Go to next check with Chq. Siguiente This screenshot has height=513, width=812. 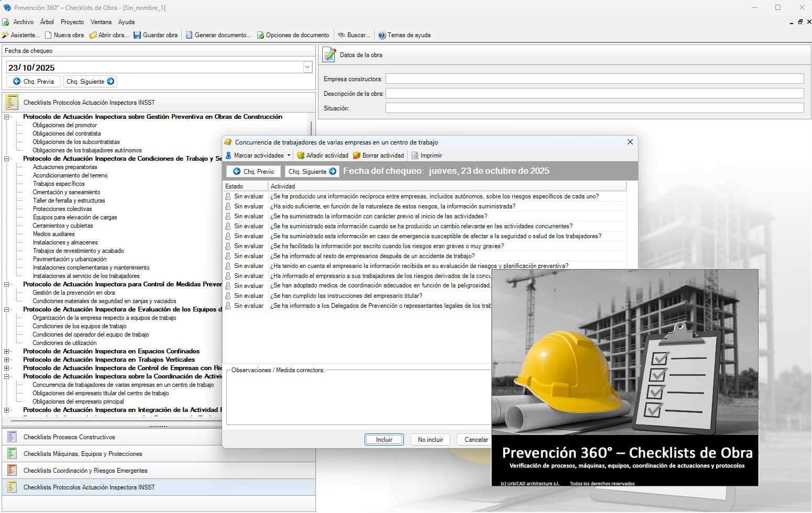click(x=312, y=171)
